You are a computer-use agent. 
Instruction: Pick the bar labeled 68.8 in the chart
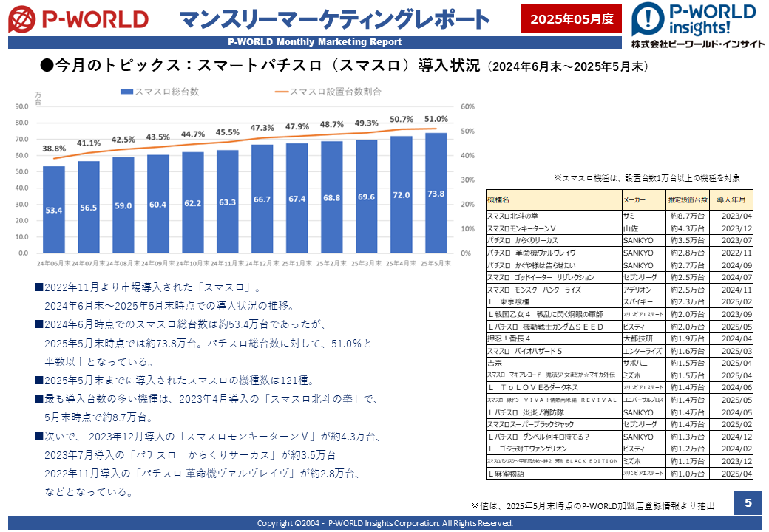331,197
